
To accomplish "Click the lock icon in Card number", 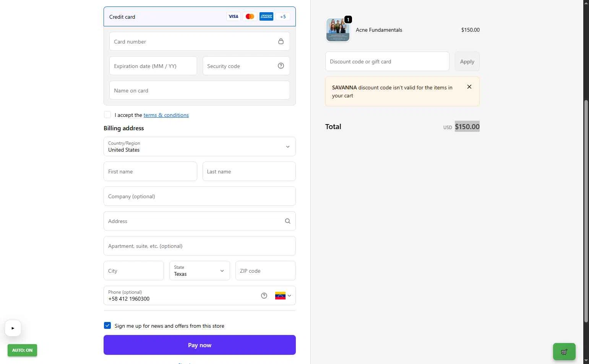I will click(x=281, y=41).
